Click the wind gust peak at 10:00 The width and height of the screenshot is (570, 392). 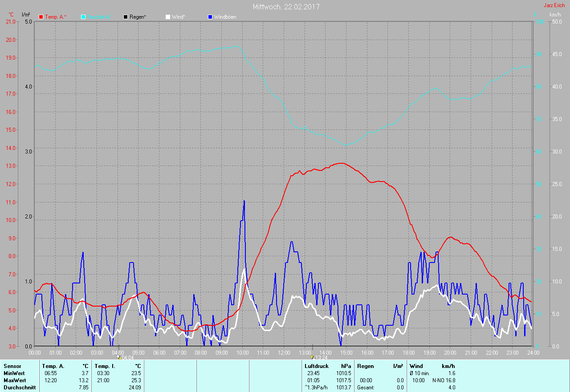pyautogui.click(x=244, y=201)
